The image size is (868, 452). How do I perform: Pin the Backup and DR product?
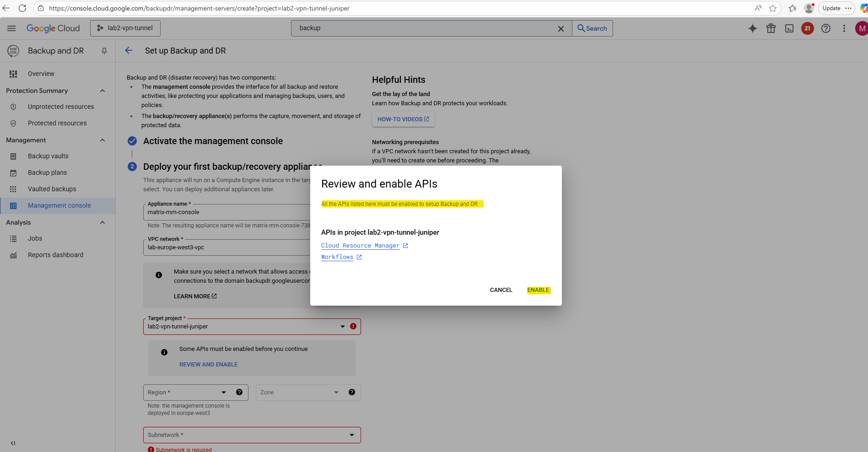click(104, 51)
